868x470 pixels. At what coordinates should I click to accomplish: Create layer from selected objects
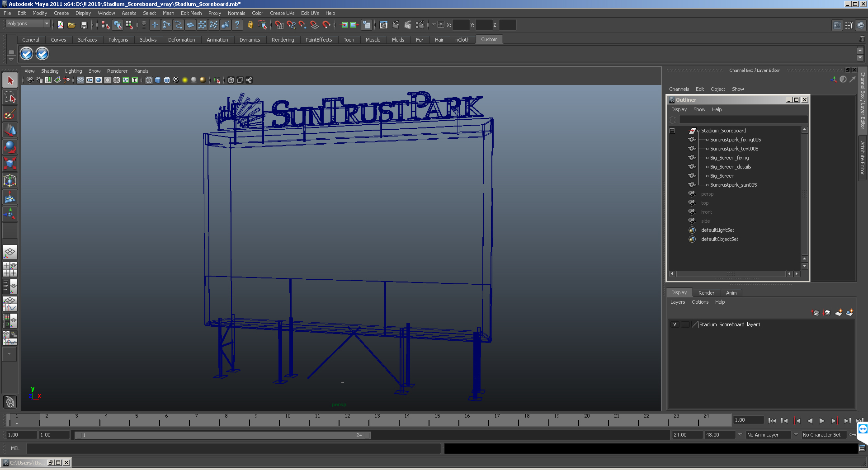click(x=850, y=313)
